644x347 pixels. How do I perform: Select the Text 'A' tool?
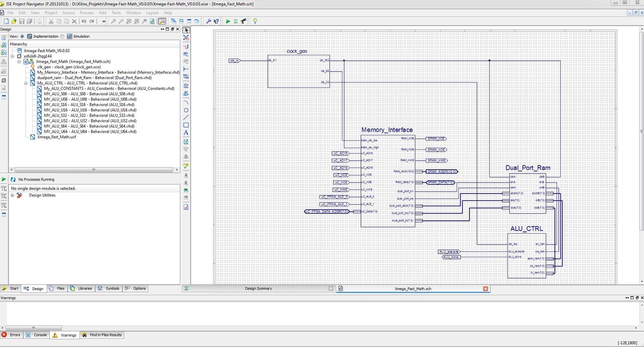pyautogui.click(x=186, y=133)
